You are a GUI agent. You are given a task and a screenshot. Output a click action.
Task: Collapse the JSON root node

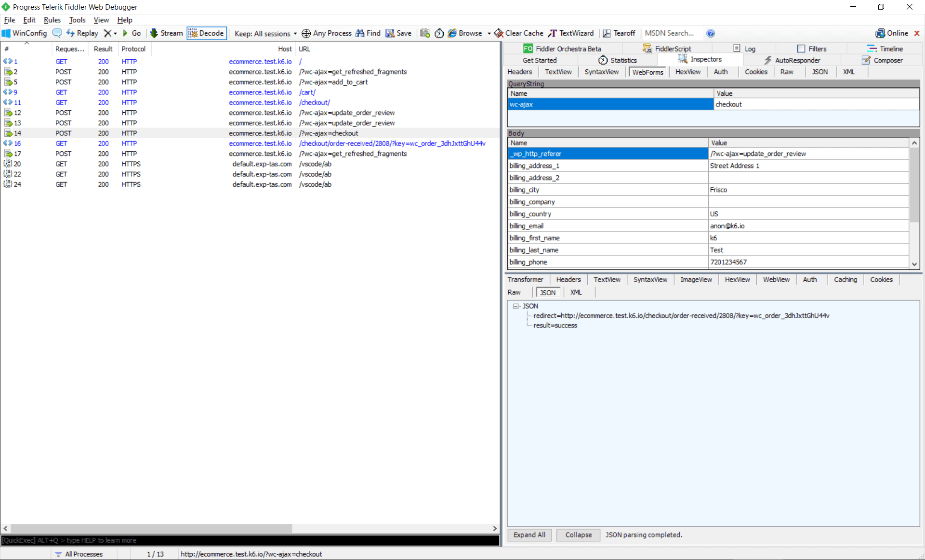[x=516, y=306]
